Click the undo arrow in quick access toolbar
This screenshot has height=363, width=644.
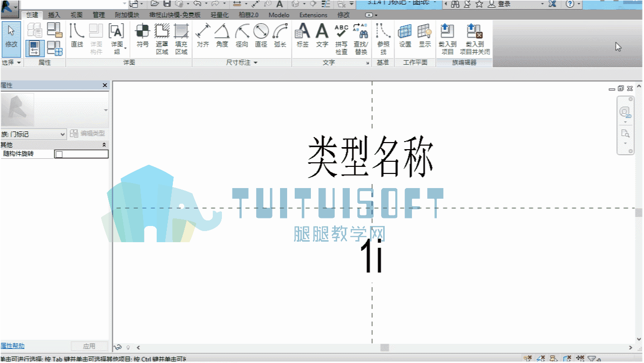pos(197,4)
